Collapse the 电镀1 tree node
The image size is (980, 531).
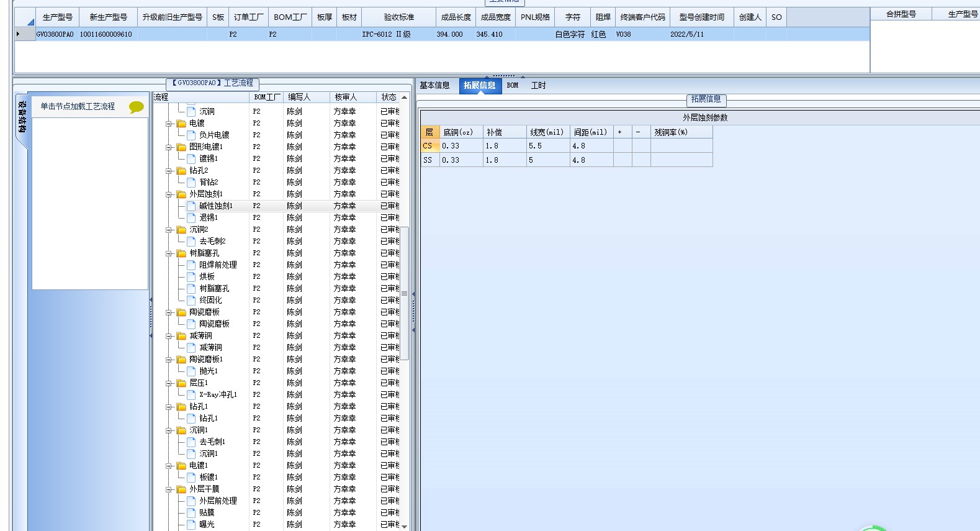pyautogui.click(x=169, y=466)
